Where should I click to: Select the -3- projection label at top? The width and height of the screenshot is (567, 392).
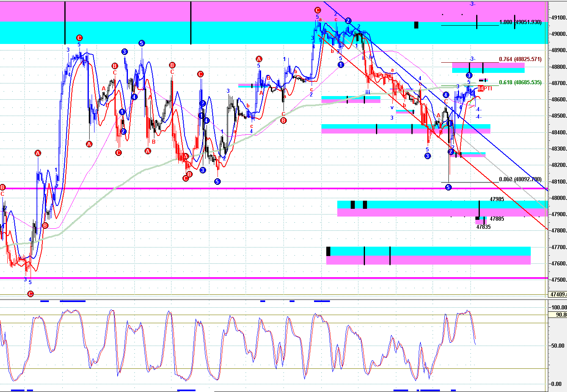[x=472, y=4]
